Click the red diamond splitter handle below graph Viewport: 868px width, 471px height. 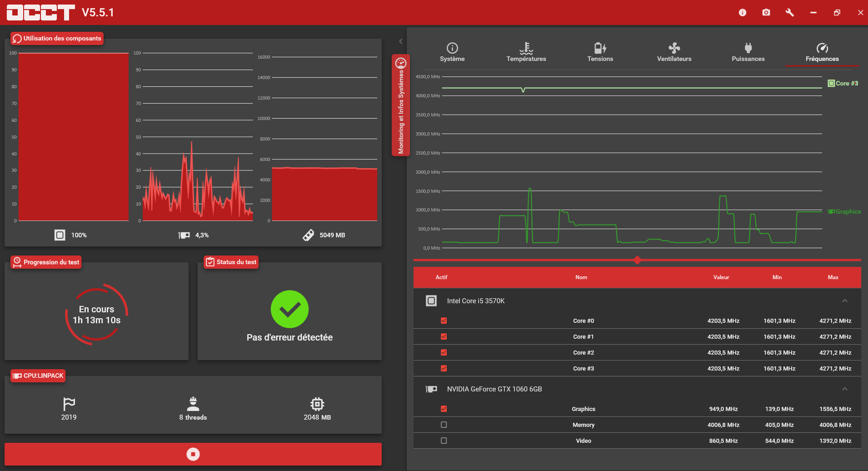(x=637, y=260)
